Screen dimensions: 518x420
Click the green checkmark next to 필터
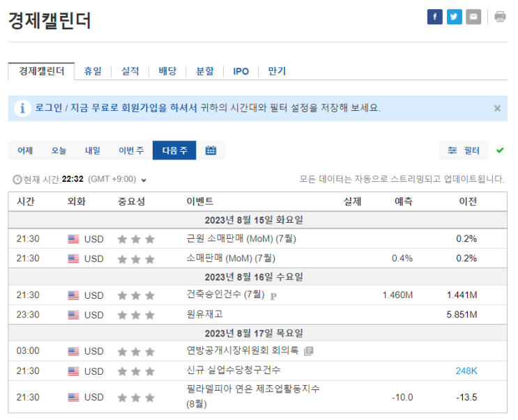pyautogui.click(x=500, y=150)
